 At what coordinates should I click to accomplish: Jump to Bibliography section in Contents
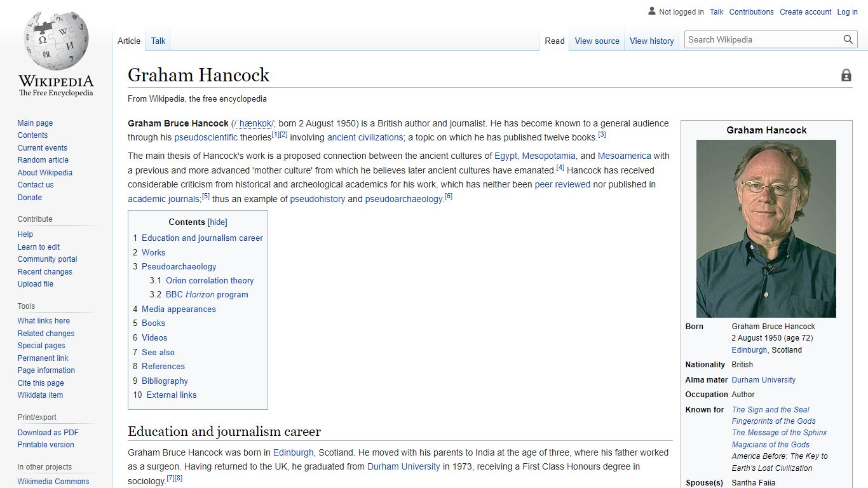[x=165, y=381]
